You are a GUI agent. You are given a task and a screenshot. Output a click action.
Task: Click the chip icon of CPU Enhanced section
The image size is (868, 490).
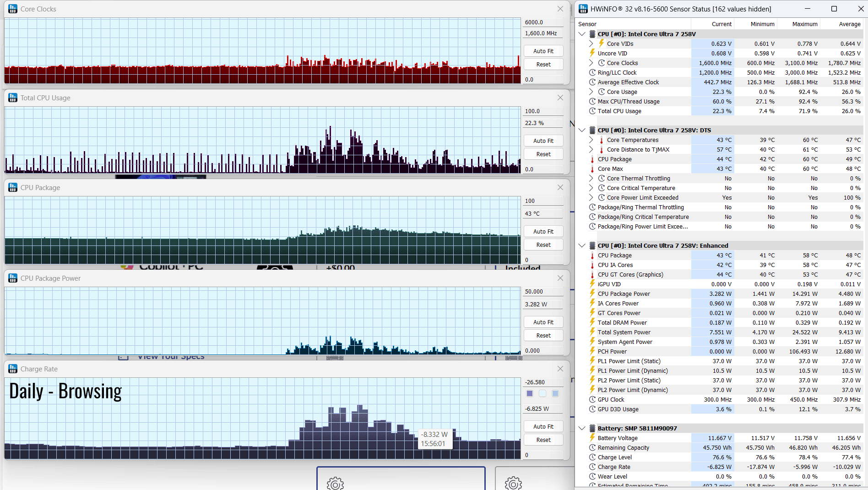point(592,245)
